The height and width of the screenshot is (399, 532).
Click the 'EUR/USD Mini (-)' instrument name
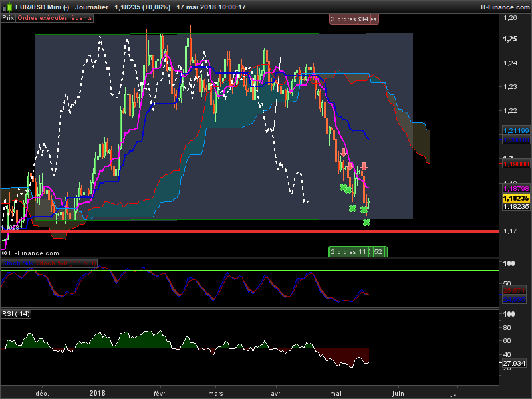pyautogui.click(x=43, y=7)
